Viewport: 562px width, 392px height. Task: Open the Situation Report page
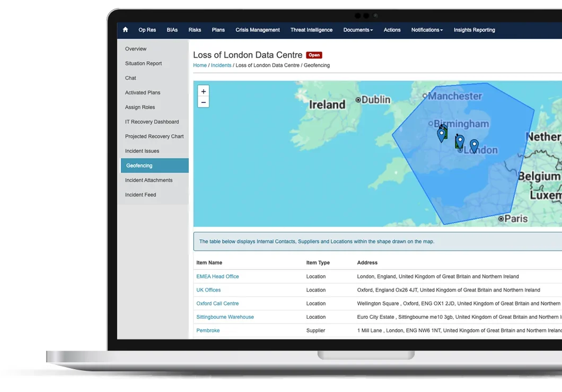pyautogui.click(x=144, y=63)
